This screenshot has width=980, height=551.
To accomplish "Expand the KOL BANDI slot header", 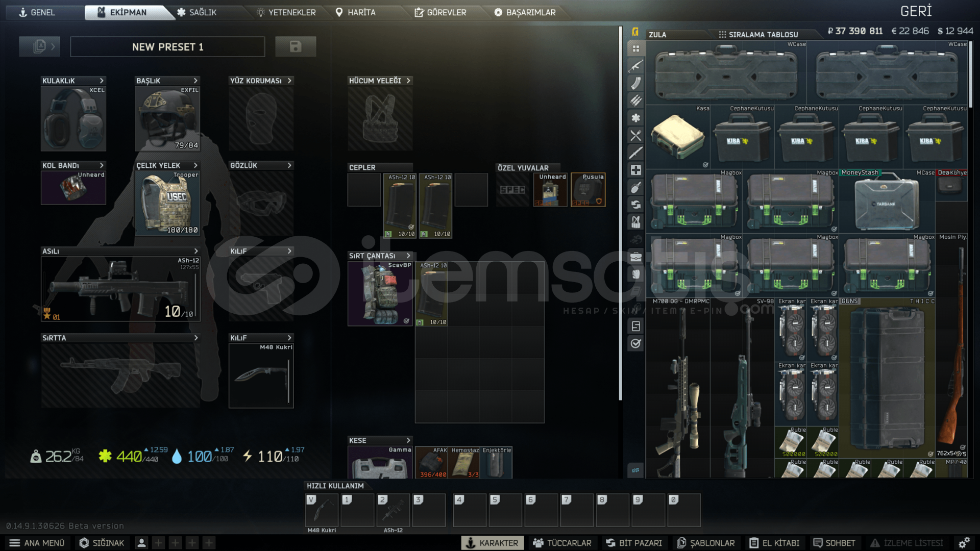I will click(73, 165).
